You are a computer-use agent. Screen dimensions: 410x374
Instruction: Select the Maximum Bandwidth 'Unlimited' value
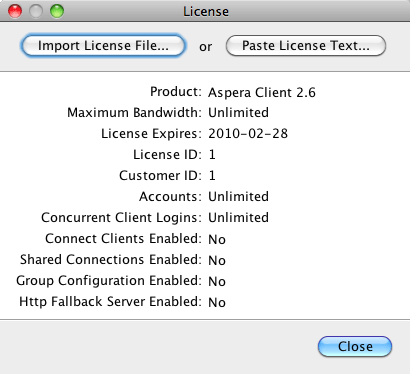tap(239, 113)
